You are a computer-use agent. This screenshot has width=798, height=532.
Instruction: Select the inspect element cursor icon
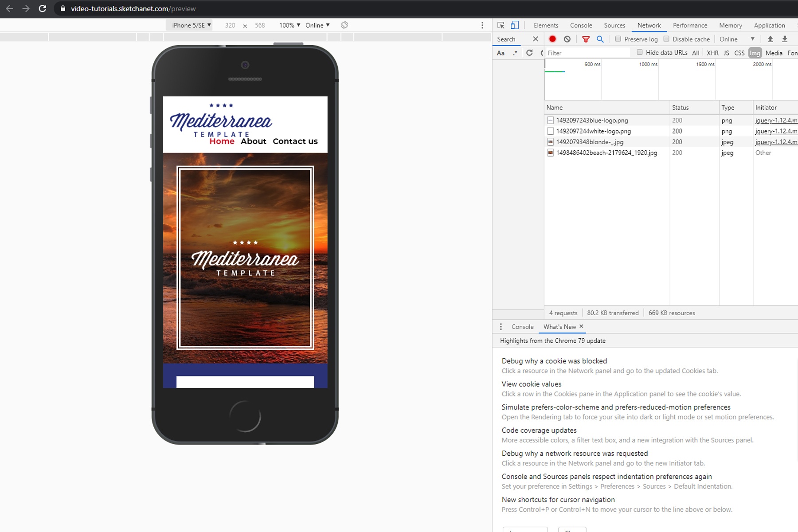point(501,25)
